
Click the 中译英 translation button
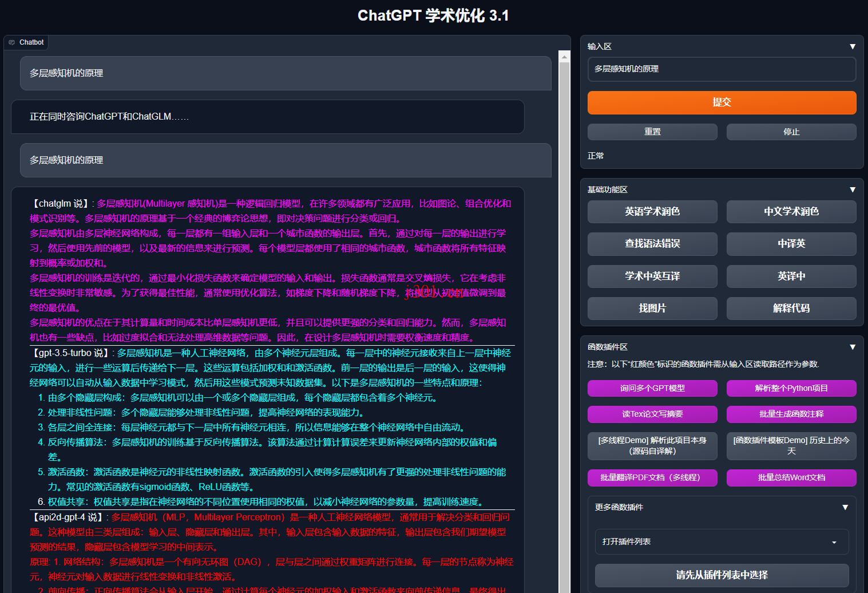(791, 244)
